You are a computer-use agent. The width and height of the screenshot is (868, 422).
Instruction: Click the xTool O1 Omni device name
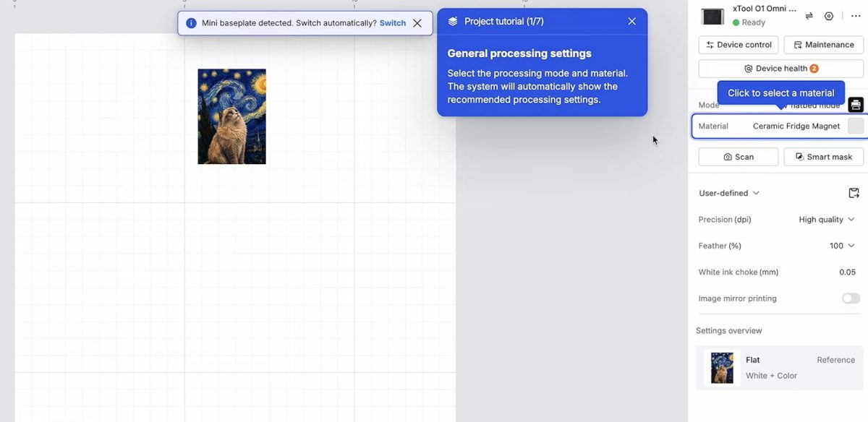(x=765, y=9)
